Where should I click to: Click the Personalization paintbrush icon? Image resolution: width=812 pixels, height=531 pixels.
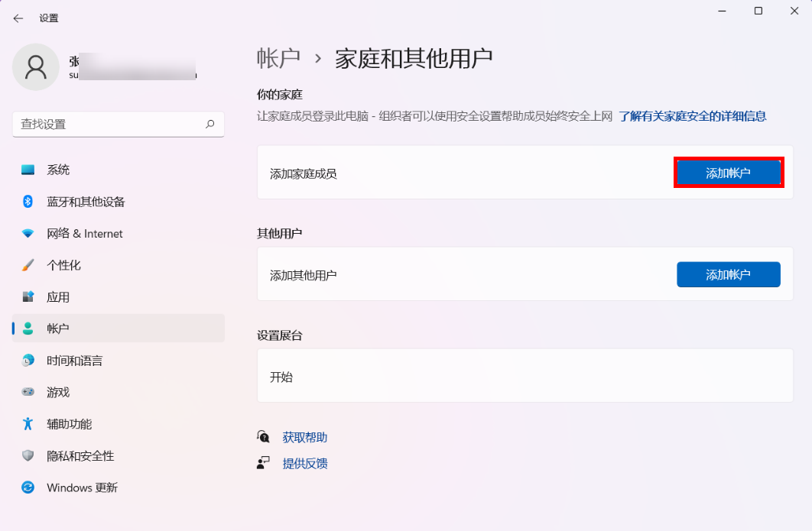(28, 265)
